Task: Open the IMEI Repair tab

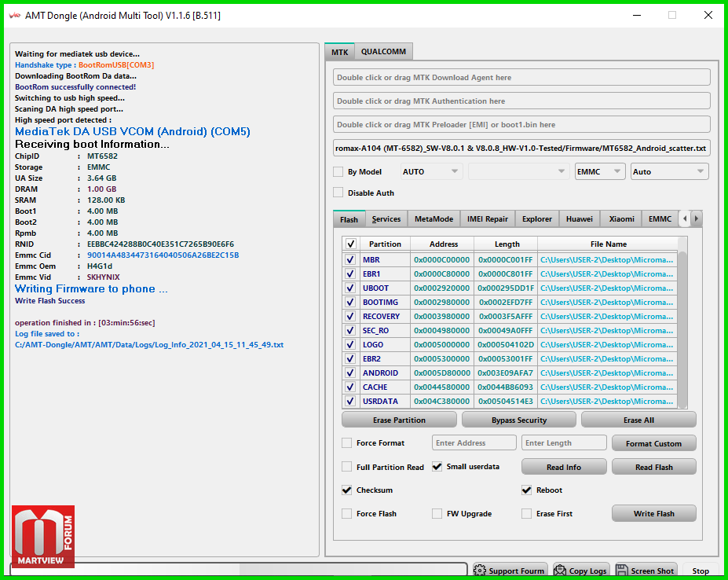Action: tap(487, 219)
